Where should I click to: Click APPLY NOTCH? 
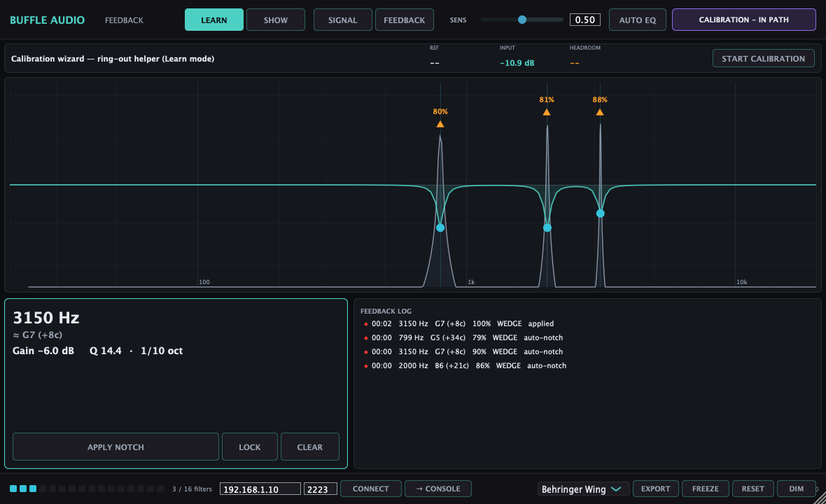(115, 447)
